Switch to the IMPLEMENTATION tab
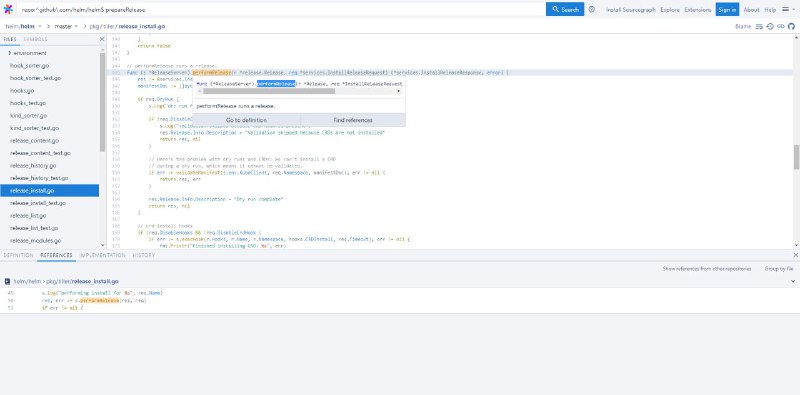Viewport: 800px width, 395px height. (102, 255)
